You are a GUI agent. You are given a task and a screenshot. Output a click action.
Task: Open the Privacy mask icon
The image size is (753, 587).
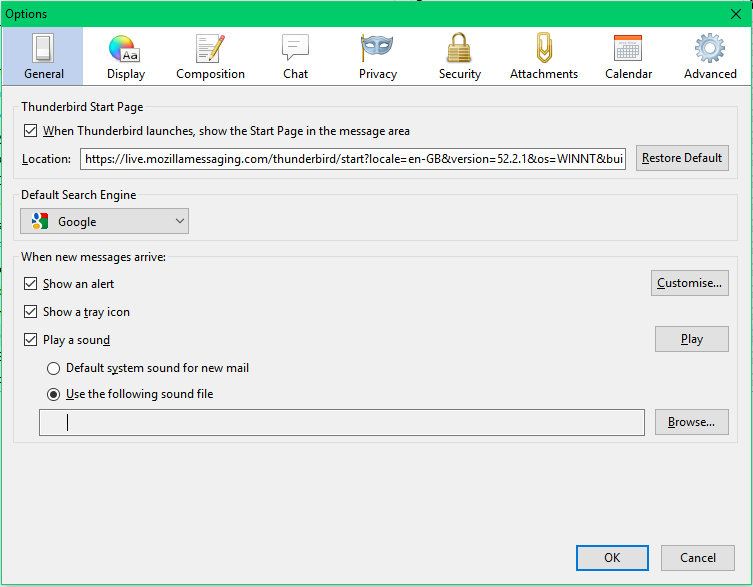[x=377, y=48]
